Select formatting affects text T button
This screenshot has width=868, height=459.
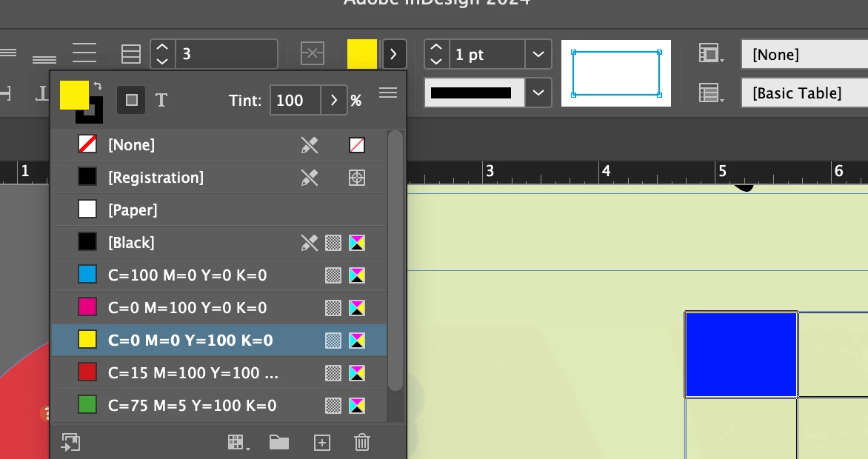[161, 100]
